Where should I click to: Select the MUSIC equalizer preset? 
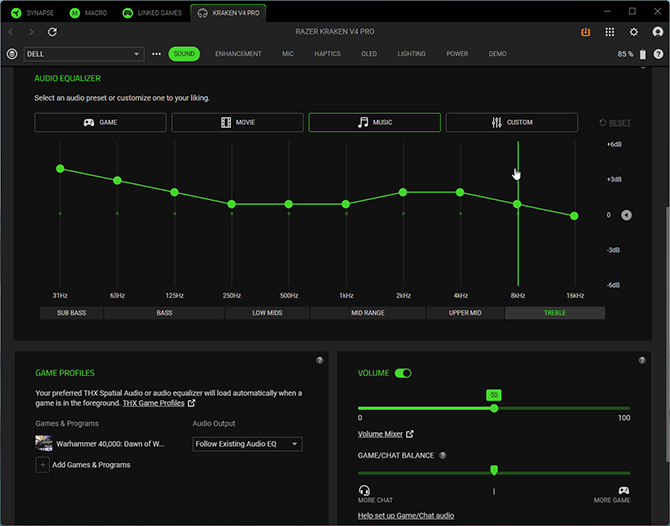click(375, 123)
